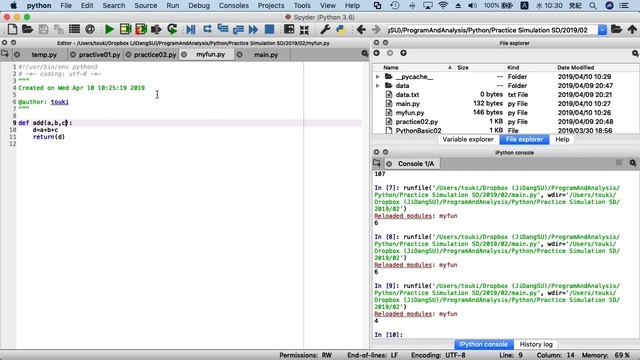Select the Console 1/A tab

[x=416, y=164]
